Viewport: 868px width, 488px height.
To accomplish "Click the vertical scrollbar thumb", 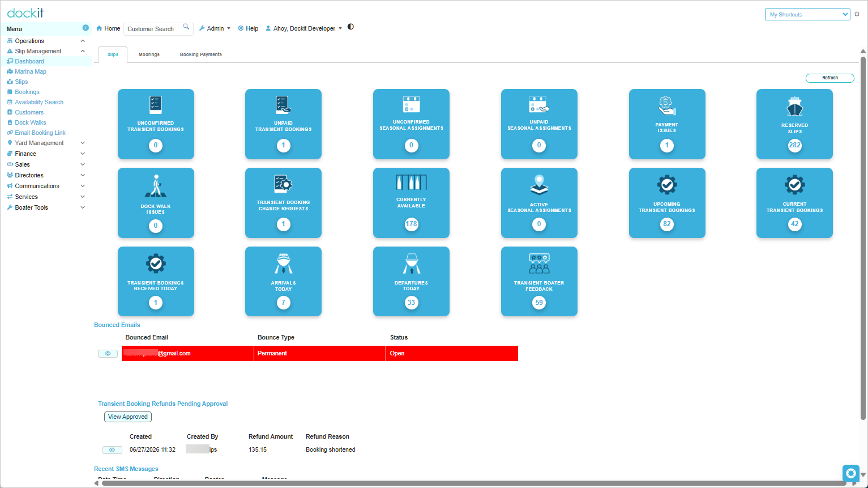I will click(863, 238).
